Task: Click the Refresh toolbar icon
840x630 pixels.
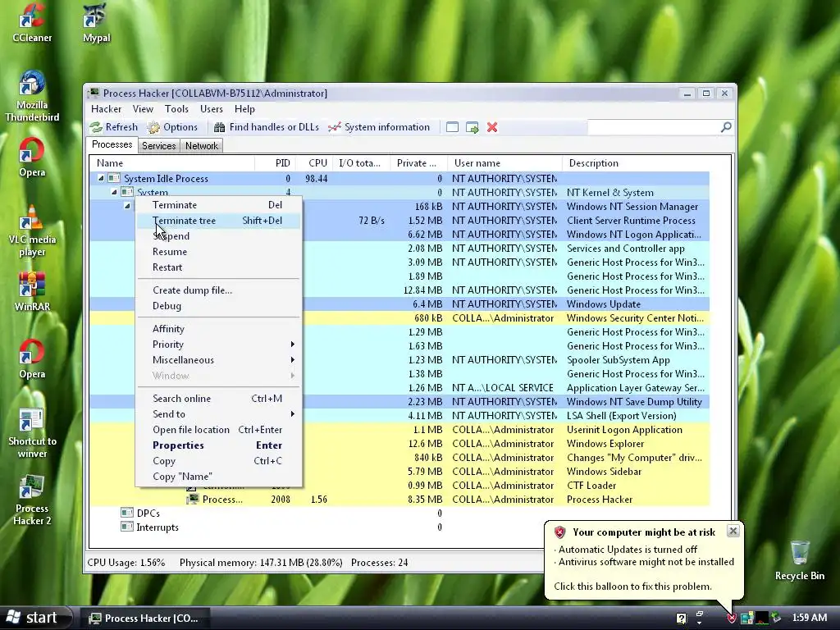Action: (x=97, y=127)
